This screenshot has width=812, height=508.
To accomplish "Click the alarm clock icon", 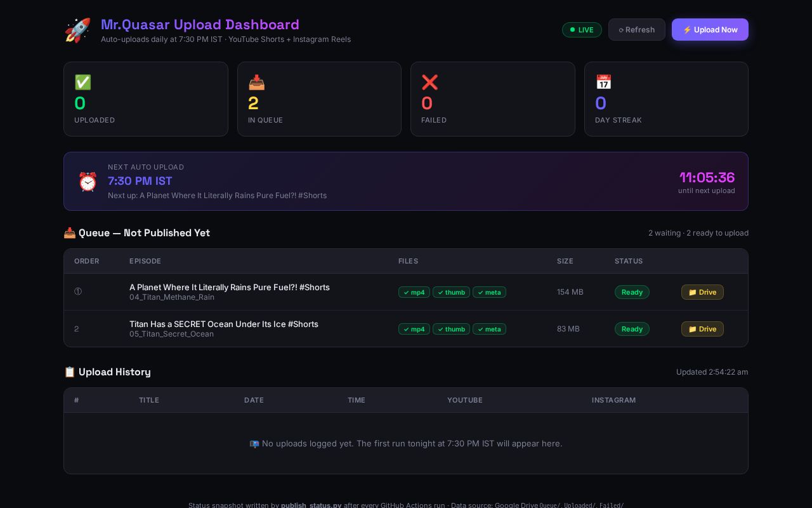I will tap(88, 182).
